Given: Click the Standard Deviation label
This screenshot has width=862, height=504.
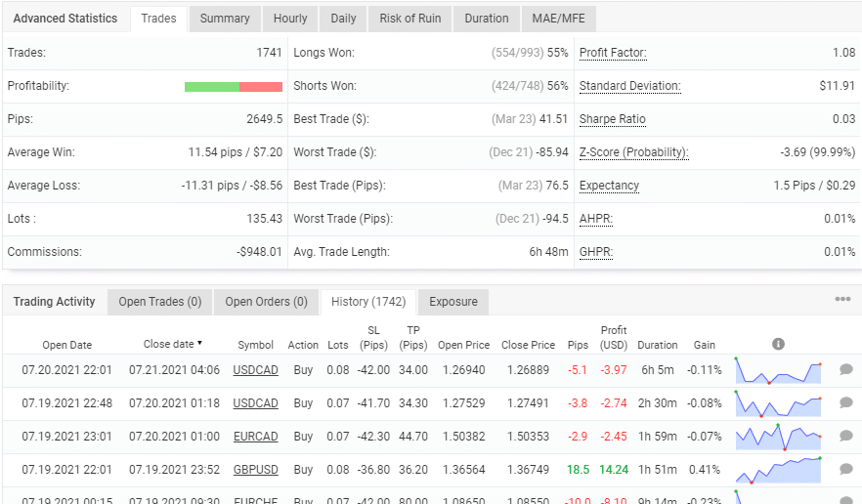Looking at the screenshot, I should pyautogui.click(x=630, y=86).
